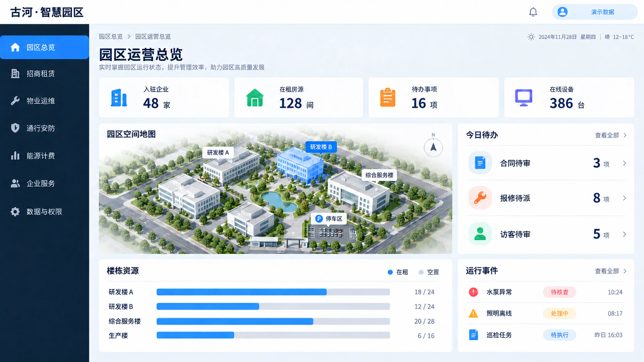Select the 研发楼 A map label
644x362 pixels.
click(x=218, y=152)
